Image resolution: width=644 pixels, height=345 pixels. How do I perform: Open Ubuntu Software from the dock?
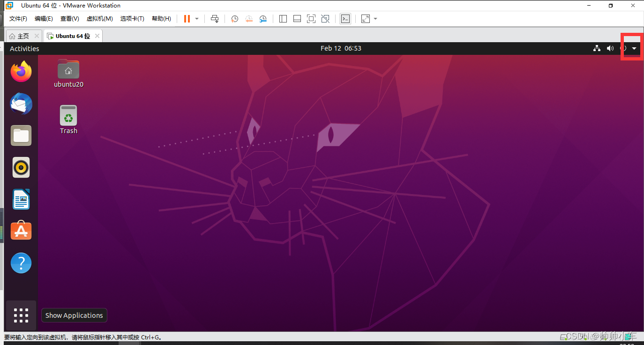click(x=21, y=231)
